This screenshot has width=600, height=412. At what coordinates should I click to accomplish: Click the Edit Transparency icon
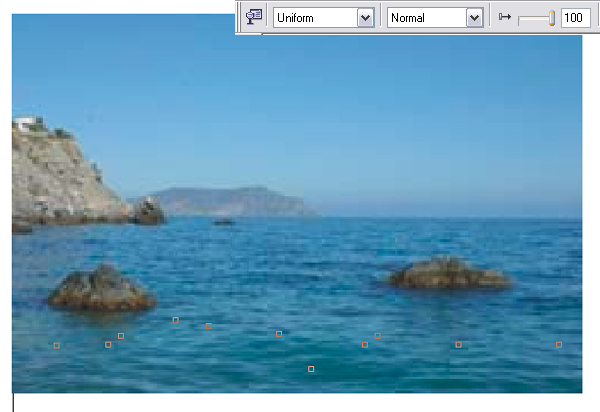click(254, 18)
